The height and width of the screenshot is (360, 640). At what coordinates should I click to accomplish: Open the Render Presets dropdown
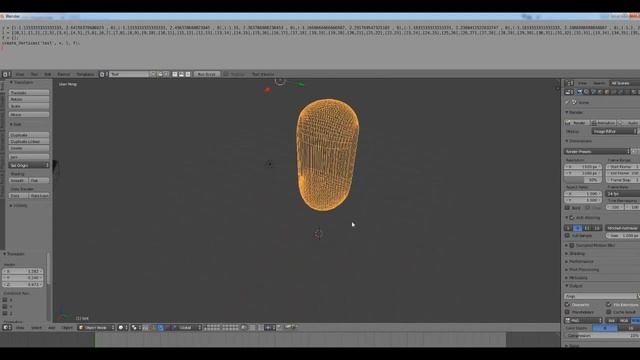click(x=598, y=151)
